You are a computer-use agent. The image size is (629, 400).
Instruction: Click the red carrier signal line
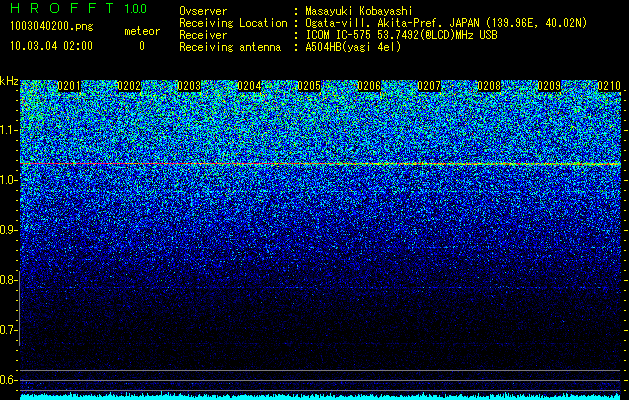click(x=320, y=164)
